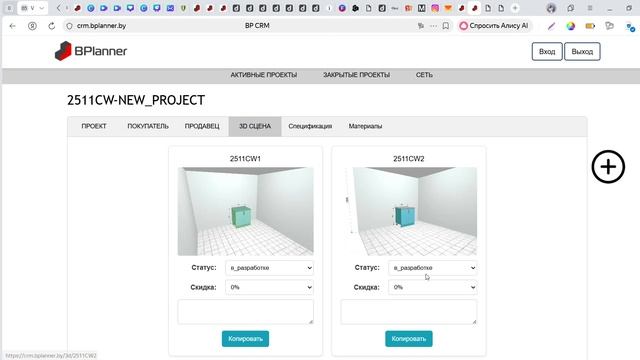The width and height of the screenshot is (640, 360).
Task: Open the Статус dropdown for 2511CW2
Action: (x=433, y=268)
